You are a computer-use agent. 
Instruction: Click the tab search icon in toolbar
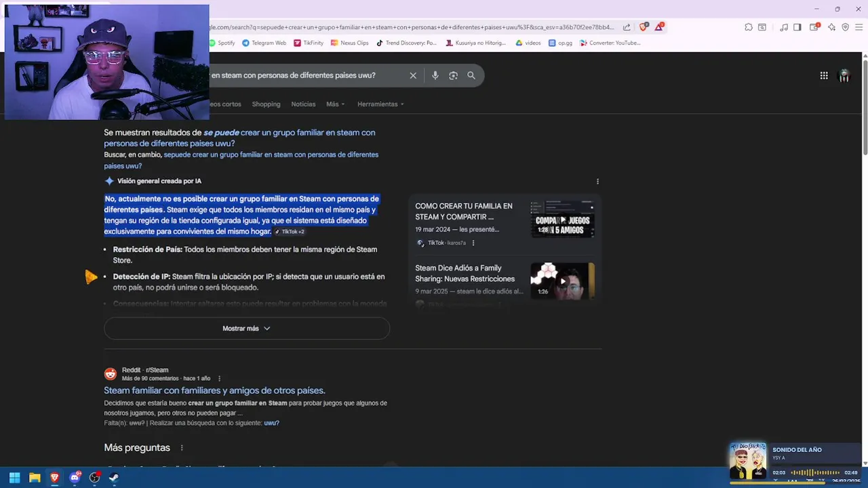pos(762,27)
